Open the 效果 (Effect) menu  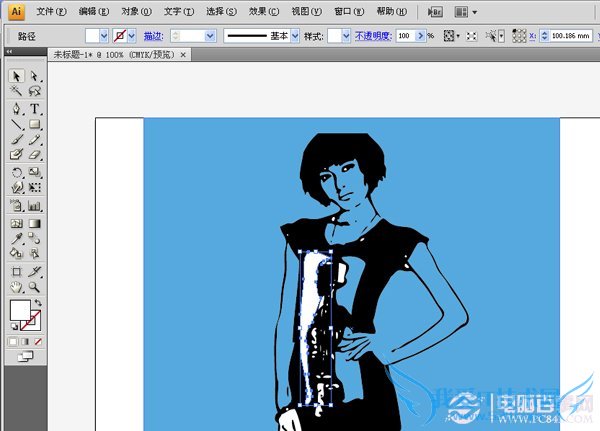coord(264,11)
